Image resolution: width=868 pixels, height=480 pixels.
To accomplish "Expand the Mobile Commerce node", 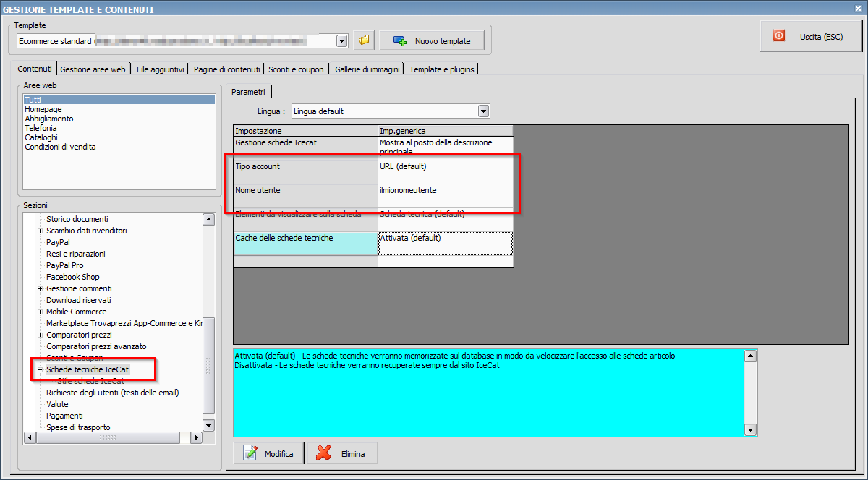I will tap(41, 312).
